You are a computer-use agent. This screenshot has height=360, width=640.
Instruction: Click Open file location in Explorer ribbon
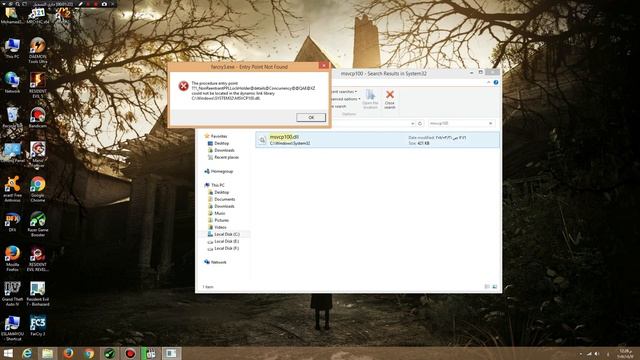370,100
